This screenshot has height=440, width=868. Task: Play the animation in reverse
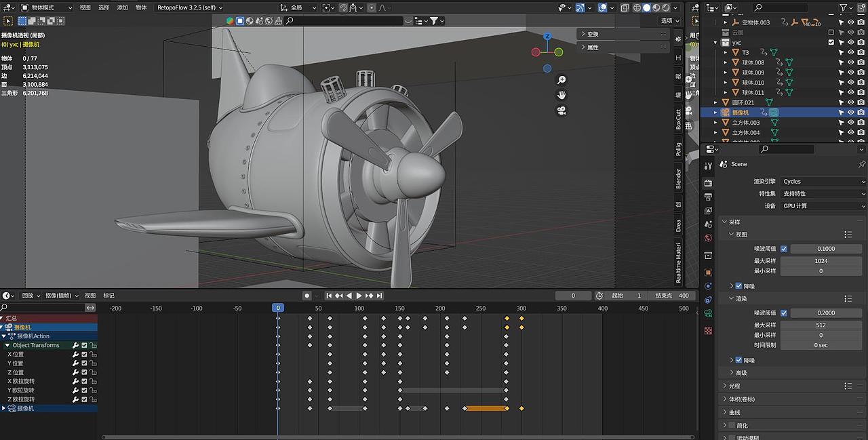349,296
